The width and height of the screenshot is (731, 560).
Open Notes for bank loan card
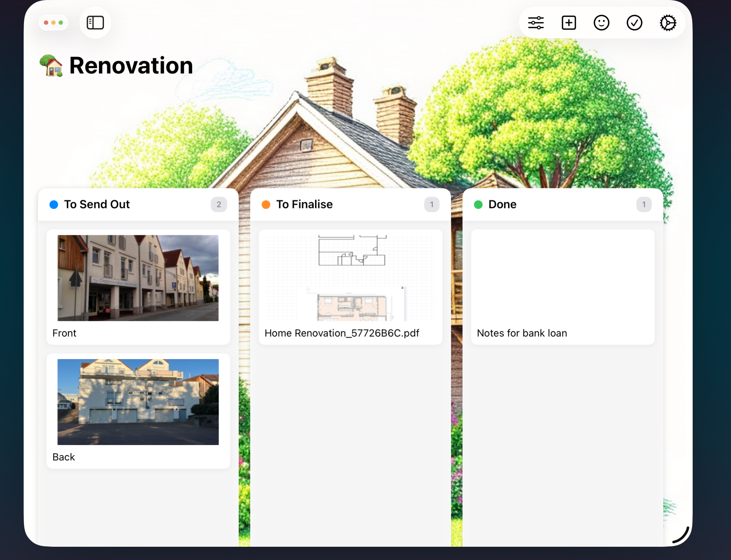(563, 286)
